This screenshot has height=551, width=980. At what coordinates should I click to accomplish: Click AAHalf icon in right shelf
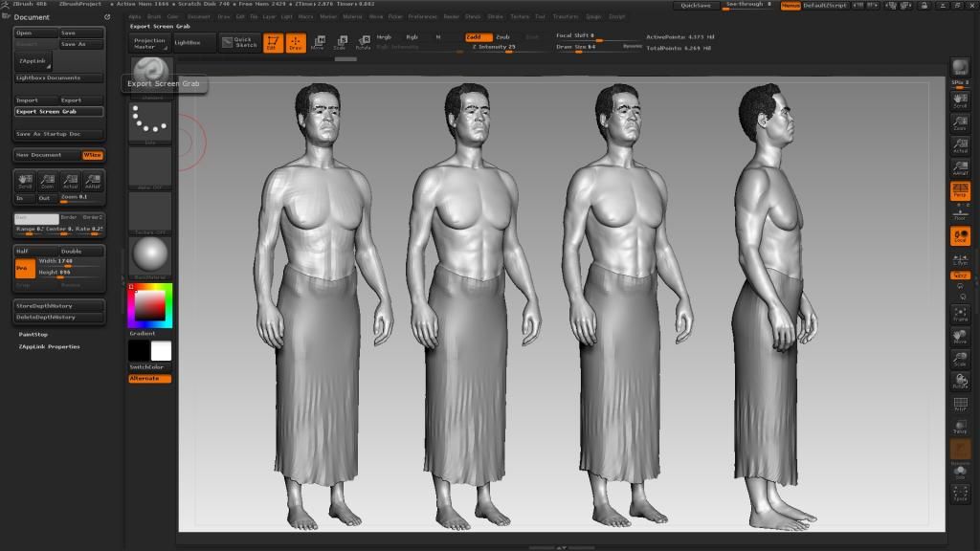(x=960, y=168)
